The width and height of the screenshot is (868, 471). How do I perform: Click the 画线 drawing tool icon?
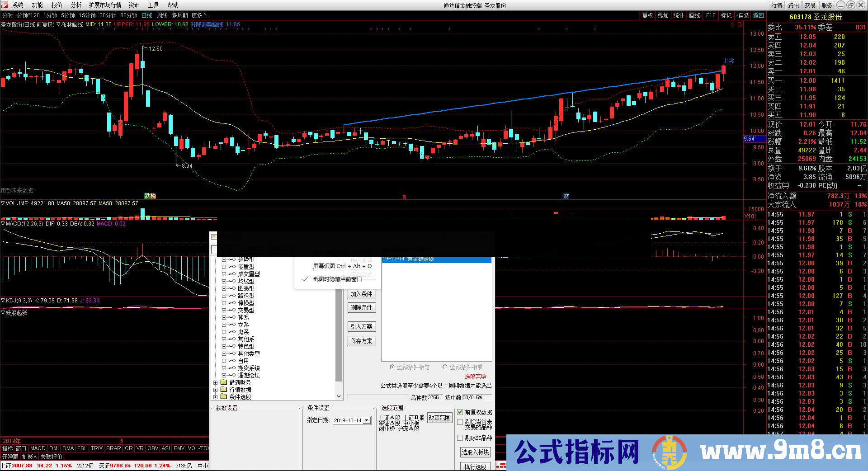pos(695,15)
